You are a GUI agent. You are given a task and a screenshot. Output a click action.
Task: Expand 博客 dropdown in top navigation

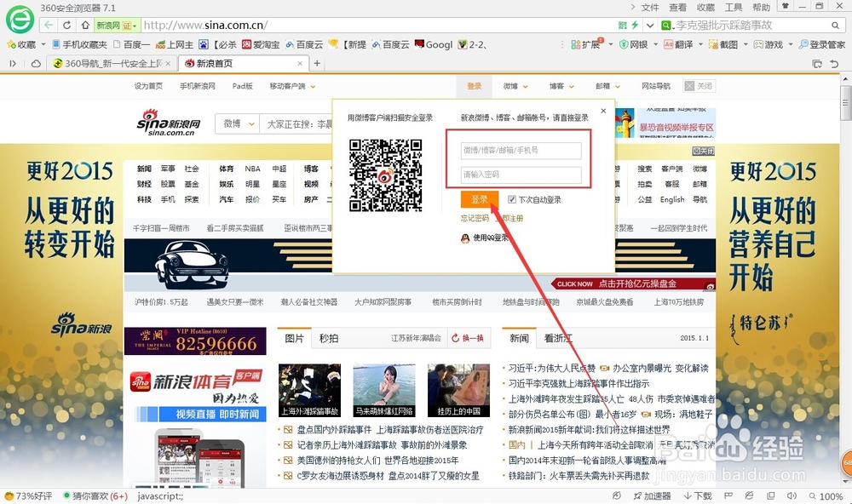572,86
